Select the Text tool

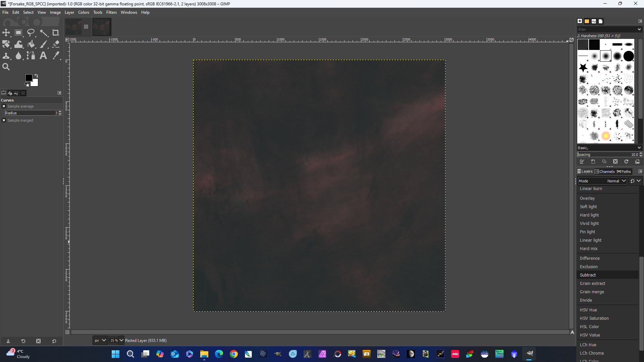click(43, 56)
